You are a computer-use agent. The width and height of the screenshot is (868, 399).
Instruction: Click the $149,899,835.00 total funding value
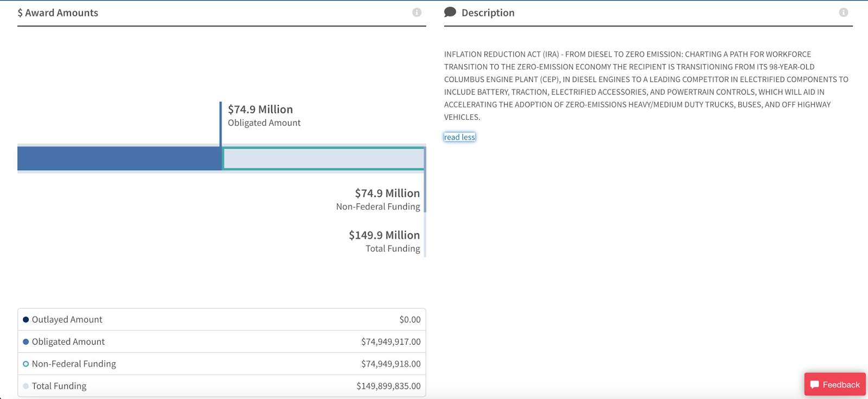click(388, 386)
